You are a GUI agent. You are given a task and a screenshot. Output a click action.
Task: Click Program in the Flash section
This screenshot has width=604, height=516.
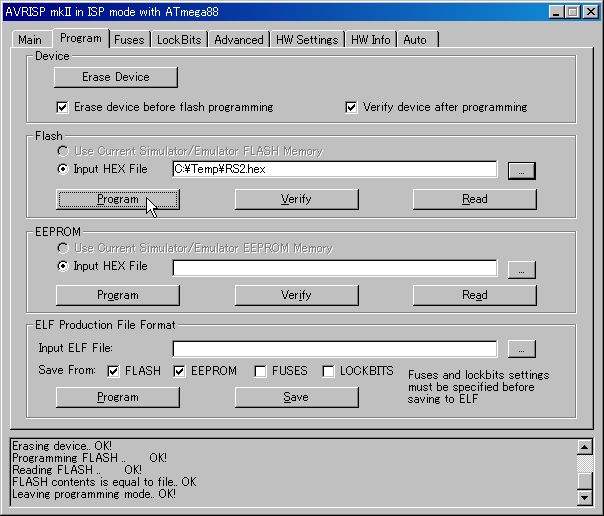(118, 199)
